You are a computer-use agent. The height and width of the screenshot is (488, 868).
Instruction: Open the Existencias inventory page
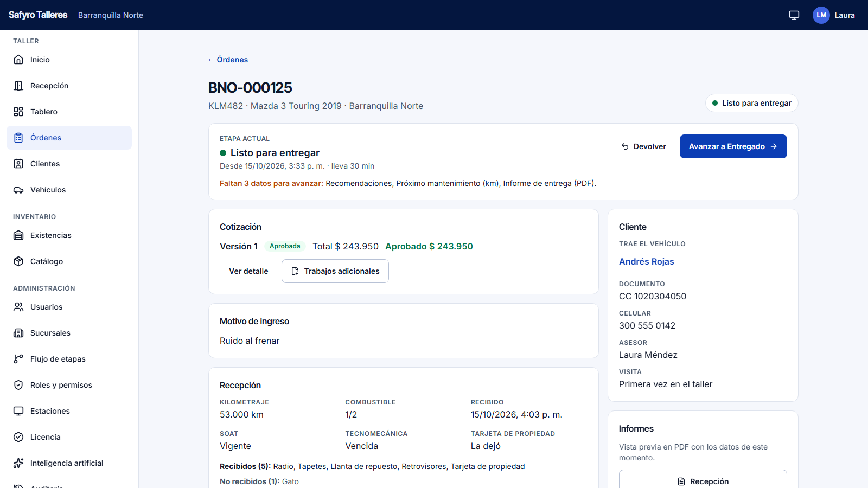(69, 235)
